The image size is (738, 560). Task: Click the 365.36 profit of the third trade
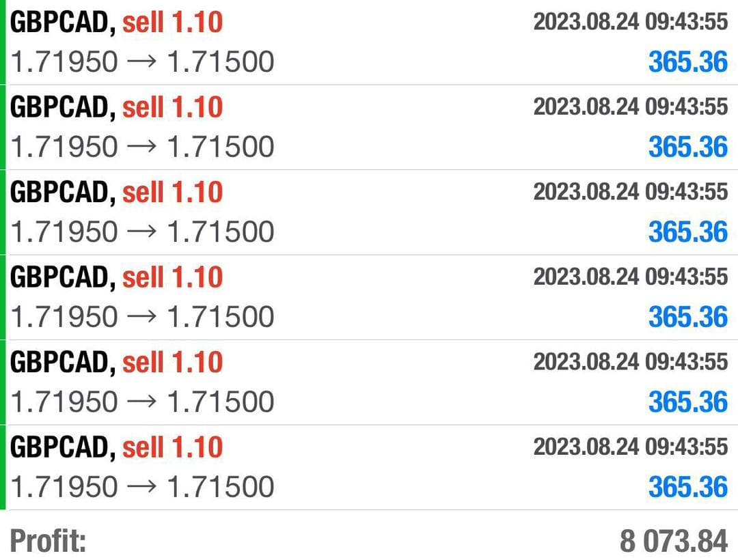(x=688, y=232)
